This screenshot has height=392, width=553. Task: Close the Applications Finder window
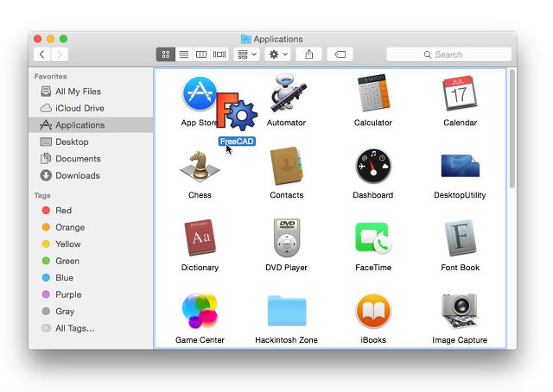[x=37, y=39]
